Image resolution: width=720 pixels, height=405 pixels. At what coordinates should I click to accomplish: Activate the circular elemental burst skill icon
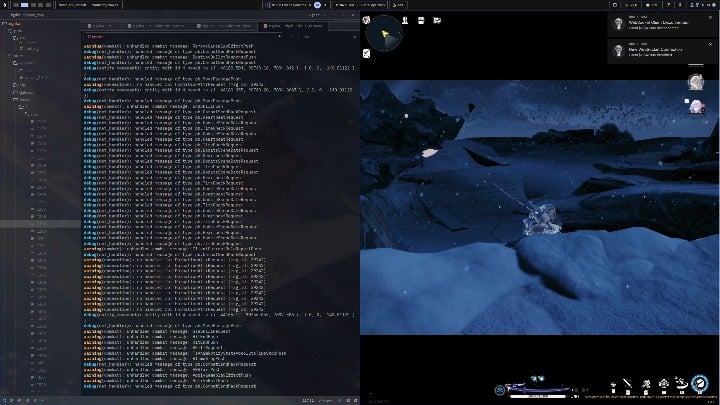tap(700, 384)
